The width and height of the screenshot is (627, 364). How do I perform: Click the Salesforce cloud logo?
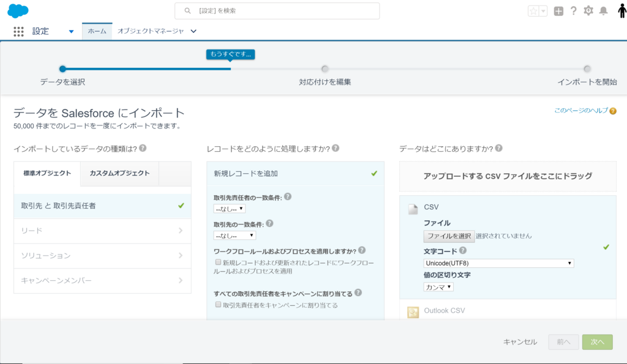coord(18,10)
